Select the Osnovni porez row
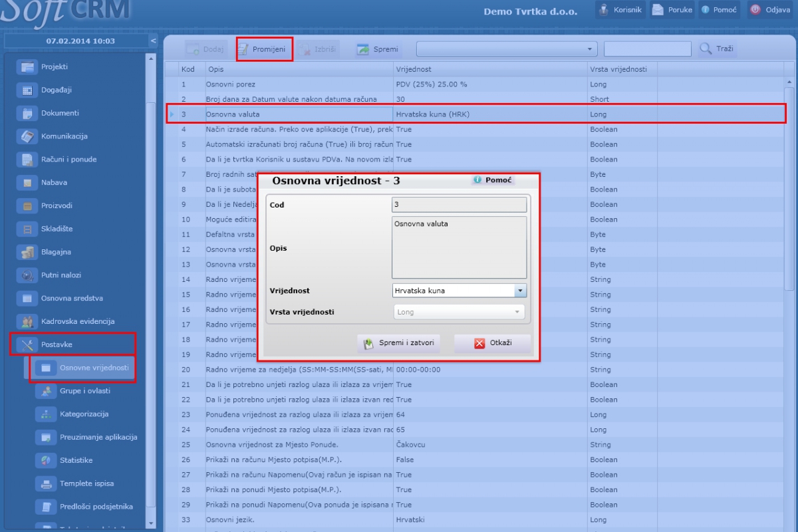 [x=476, y=84]
